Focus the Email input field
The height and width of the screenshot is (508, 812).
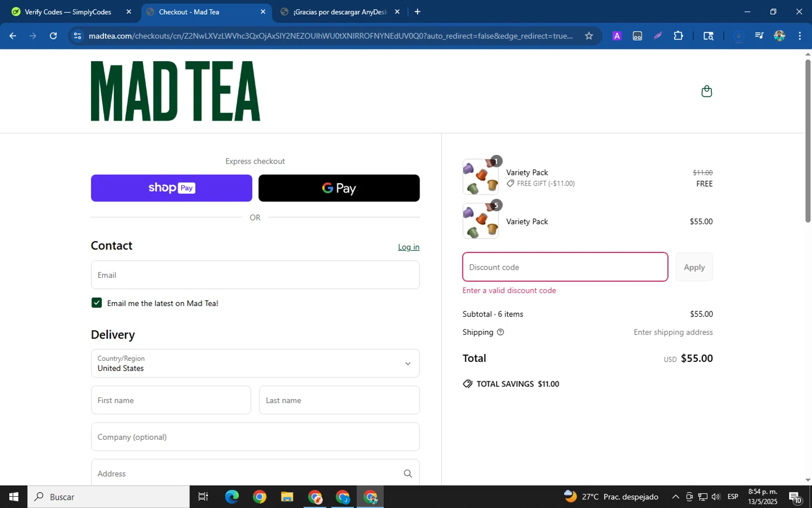click(255, 275)
